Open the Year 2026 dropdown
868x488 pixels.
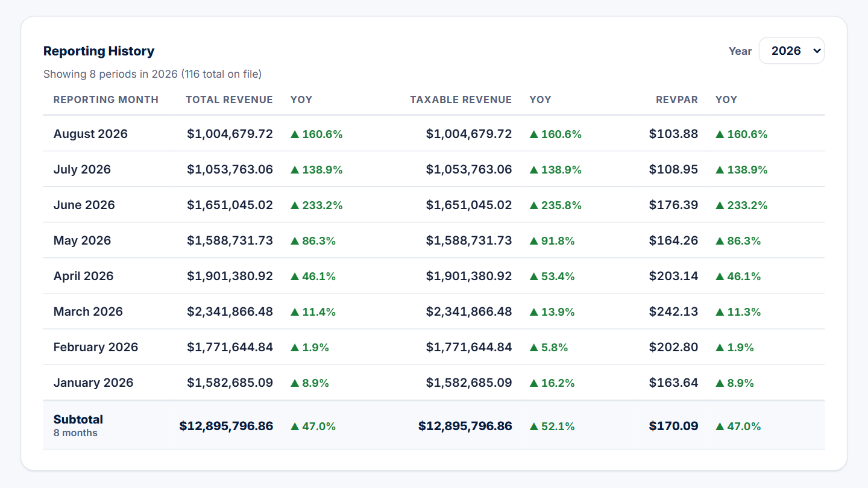[791, 51]
